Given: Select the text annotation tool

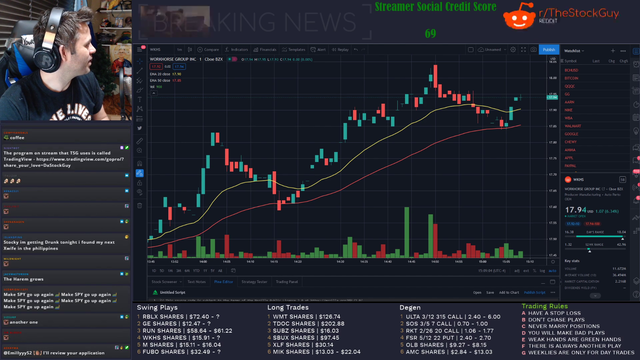Looking at the screenshot, I should (140, 100).
